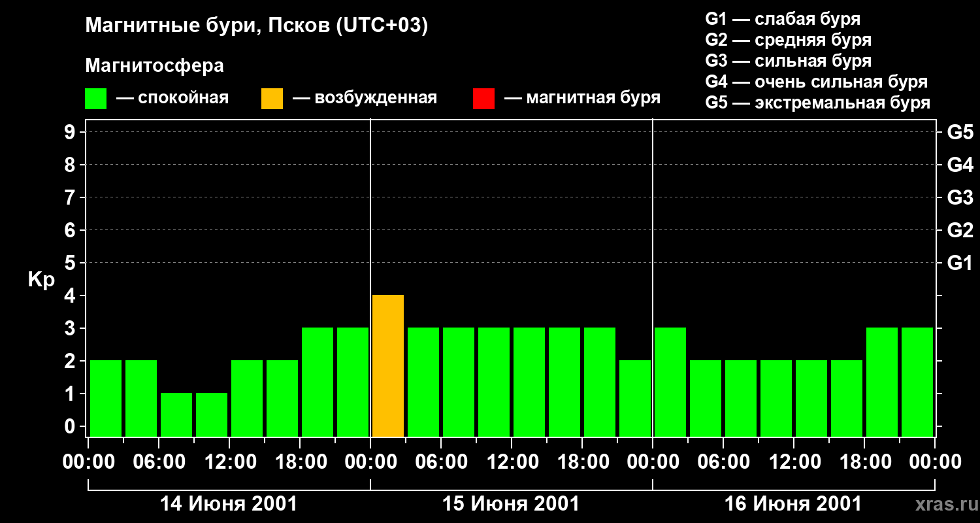Click the '00:00' label starting 14 June
The image size is (980, 523).
coord(88,462)
